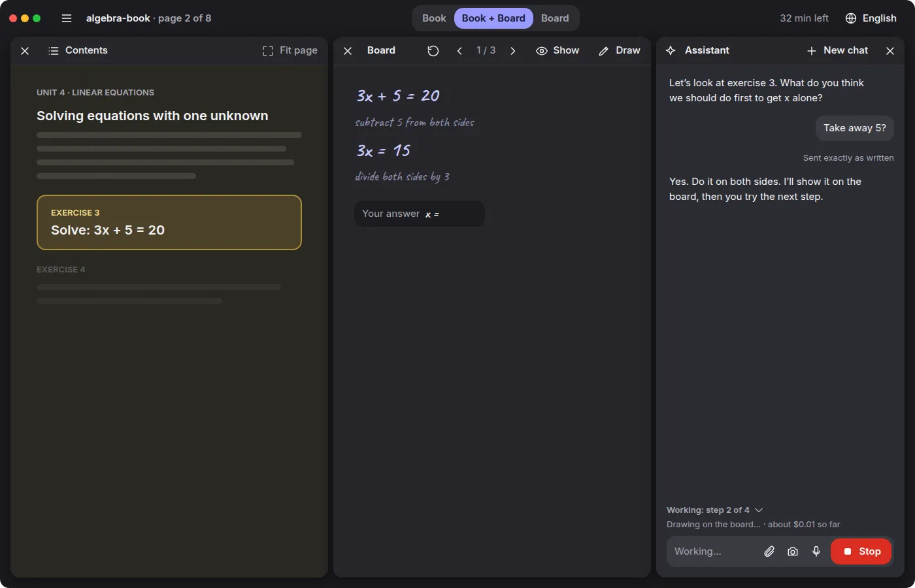Click the Exercise 4 heading
Screen dimensions: 915x588
pos(61,270)
